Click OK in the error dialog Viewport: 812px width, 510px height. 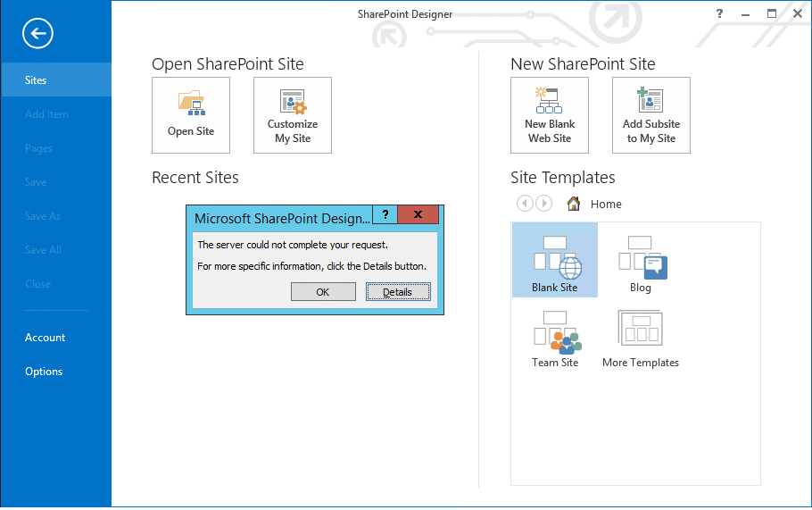point(323,292)
